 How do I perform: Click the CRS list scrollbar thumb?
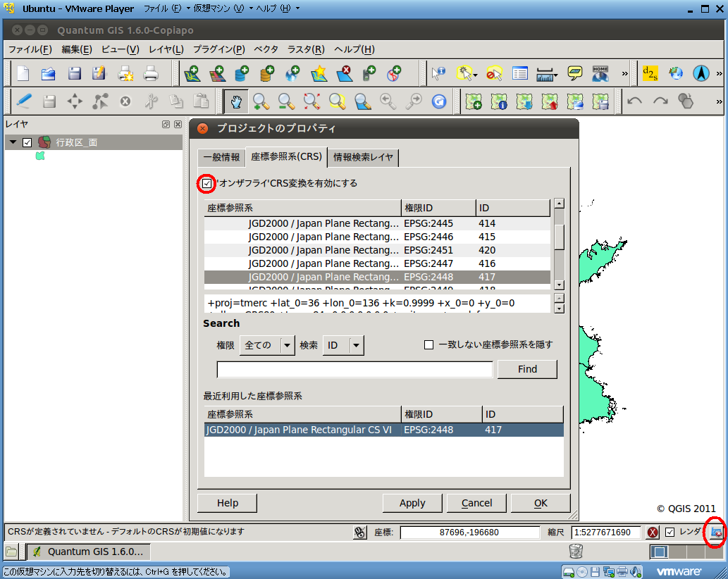tap(560, 237)
